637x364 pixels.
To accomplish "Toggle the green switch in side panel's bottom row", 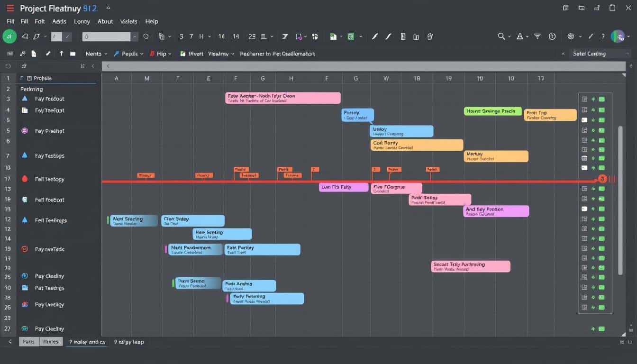I will [601, 308].
